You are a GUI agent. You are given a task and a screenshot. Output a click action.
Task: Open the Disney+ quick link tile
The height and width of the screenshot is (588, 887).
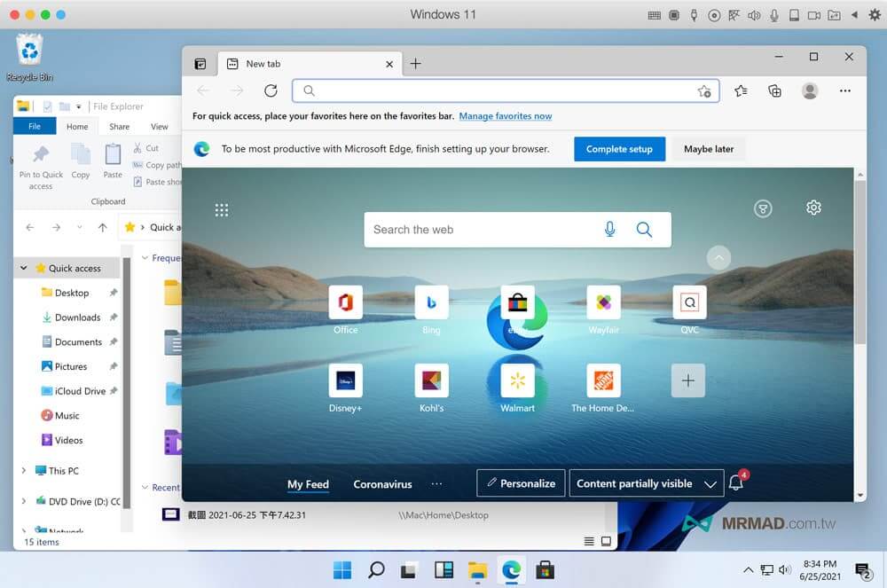pos(345,380)
